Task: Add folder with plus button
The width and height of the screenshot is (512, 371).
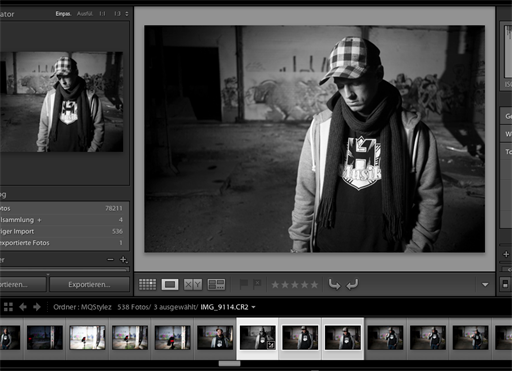Action: click(123, 259)
